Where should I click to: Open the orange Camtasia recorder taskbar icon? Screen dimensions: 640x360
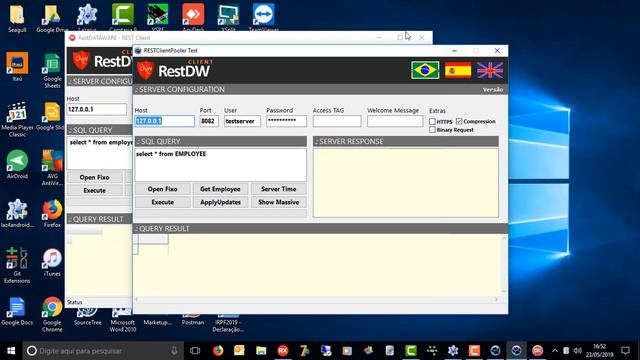tap(474, 351)
